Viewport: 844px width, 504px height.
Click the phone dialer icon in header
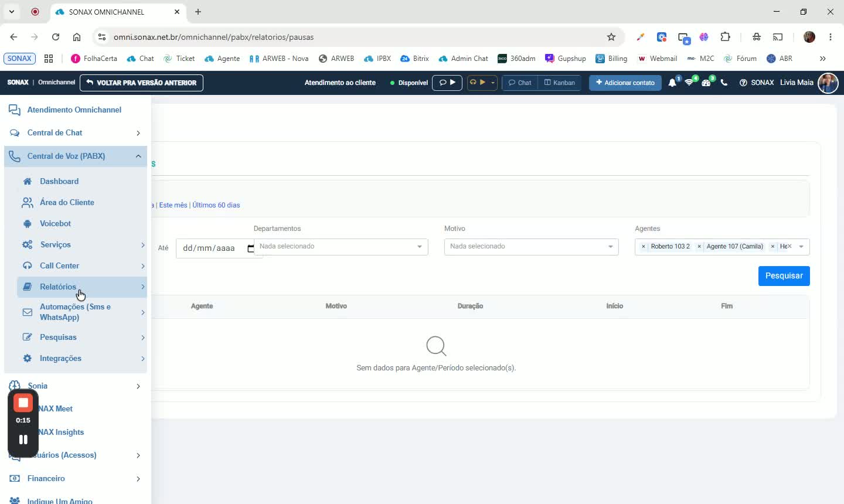[x=724, y=83]
